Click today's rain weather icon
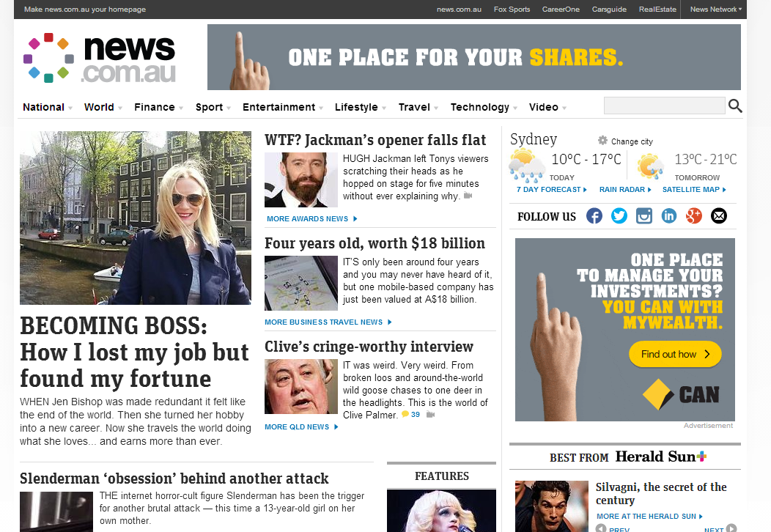The width and height of the screenshot is (771, 532). click(x=526, y=166)
